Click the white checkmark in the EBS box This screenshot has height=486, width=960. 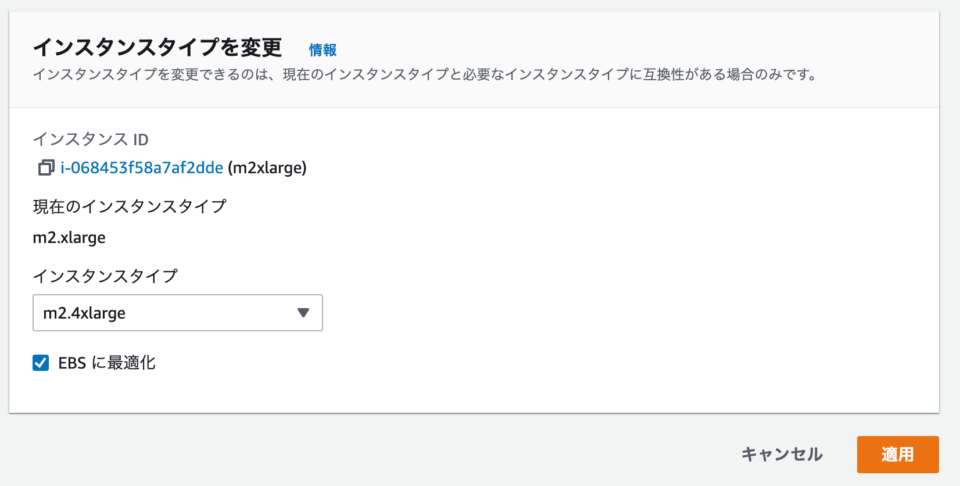[41, 364]
